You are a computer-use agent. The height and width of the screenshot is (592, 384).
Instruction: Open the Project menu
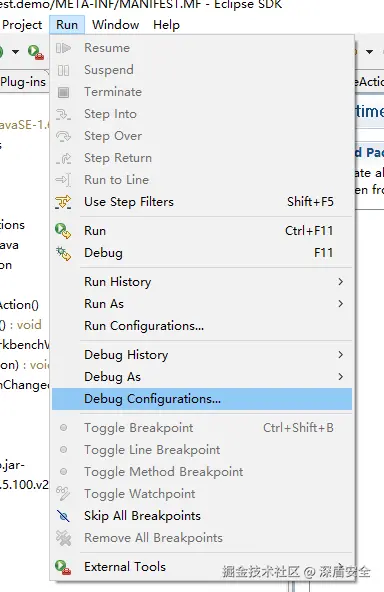[x=22, y=25]
